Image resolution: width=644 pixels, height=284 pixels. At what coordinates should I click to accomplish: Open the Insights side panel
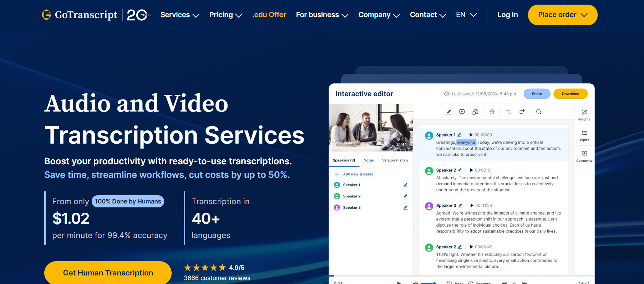[x=584, y=115]
